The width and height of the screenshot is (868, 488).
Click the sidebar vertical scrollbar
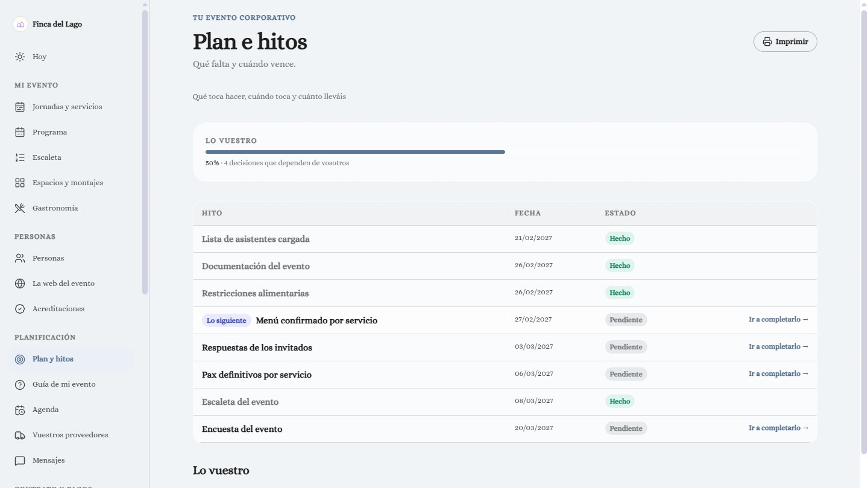145,151
